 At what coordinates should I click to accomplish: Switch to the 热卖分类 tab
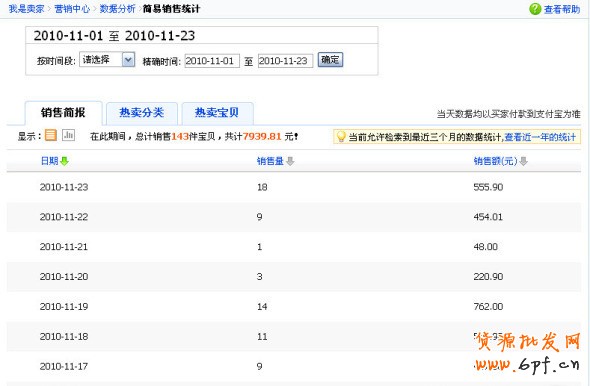coord(141,112)
